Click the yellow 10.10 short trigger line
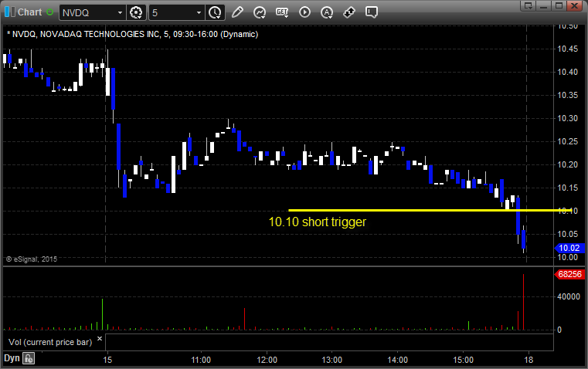 point(431,211)
